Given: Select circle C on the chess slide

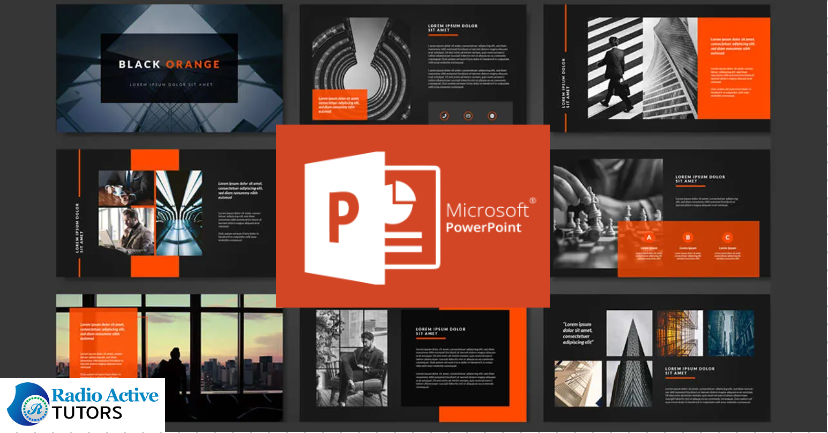Looking at the screenshot, I should tap(727, 238).
